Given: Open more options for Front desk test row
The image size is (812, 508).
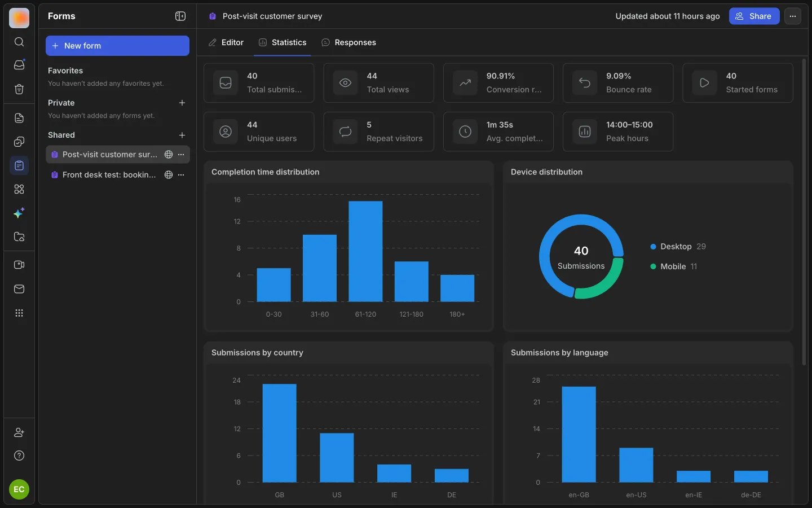Looking at the screenshot, I should coord(181,175).
